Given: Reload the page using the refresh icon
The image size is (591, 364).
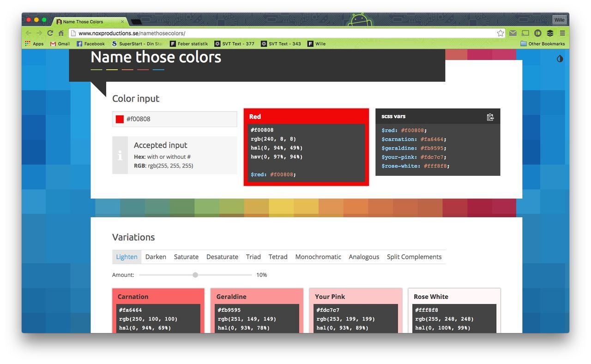Looking at the screenshot, I should (x=50, y=33).
